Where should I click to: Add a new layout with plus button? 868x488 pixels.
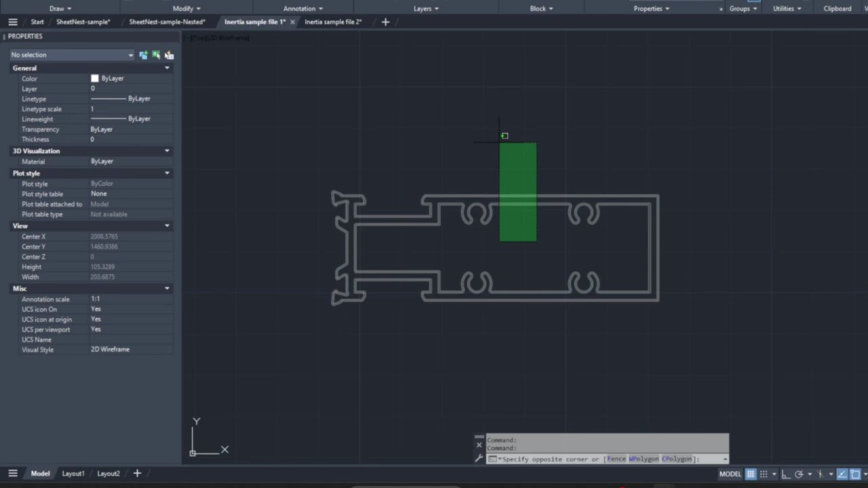point(137,473)
